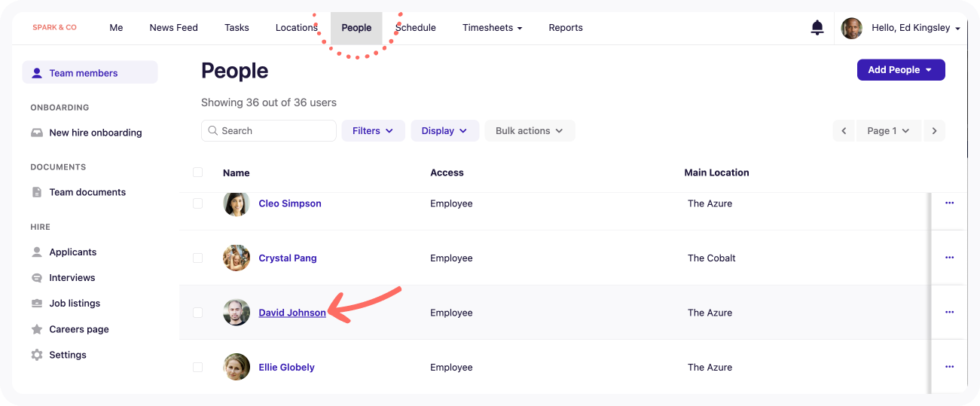Expand the Filters dropdown

pos(373,131)
